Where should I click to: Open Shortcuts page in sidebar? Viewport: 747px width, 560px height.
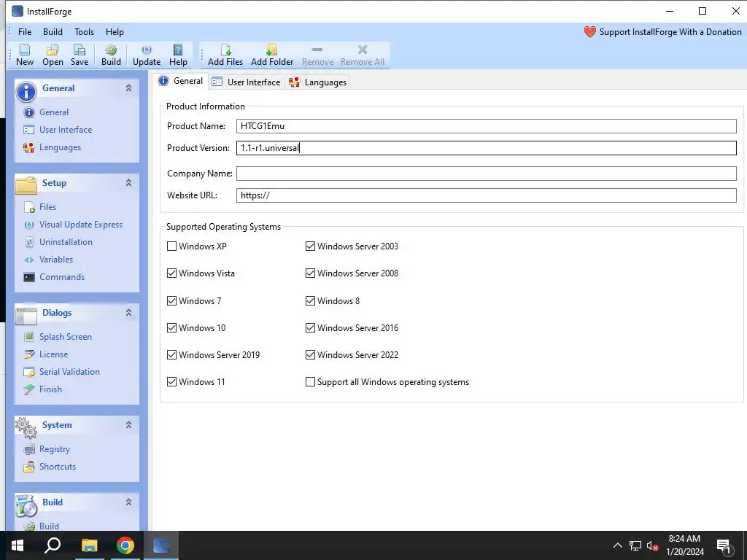coord(58,467)
